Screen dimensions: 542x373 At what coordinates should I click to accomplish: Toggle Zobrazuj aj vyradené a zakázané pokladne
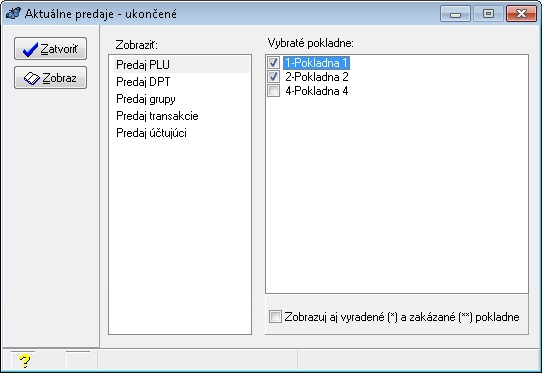tap(275, 317)
